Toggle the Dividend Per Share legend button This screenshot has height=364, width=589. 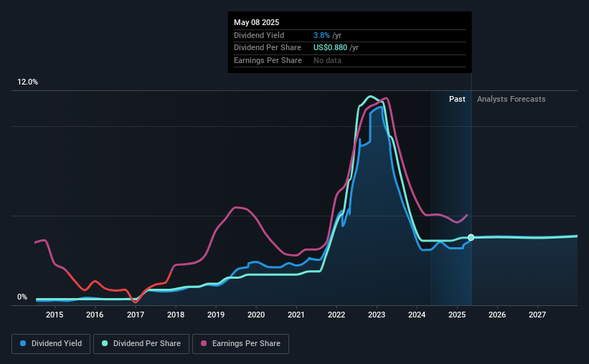[141, 344]
